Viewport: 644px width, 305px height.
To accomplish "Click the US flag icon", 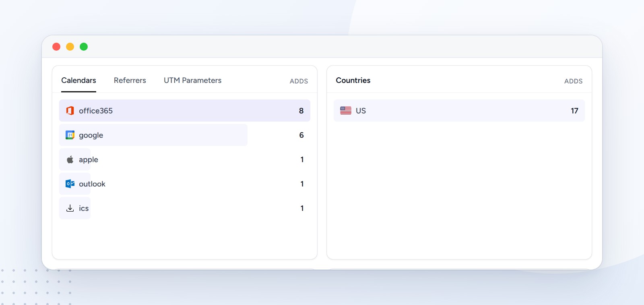I will tap(346, 111).
